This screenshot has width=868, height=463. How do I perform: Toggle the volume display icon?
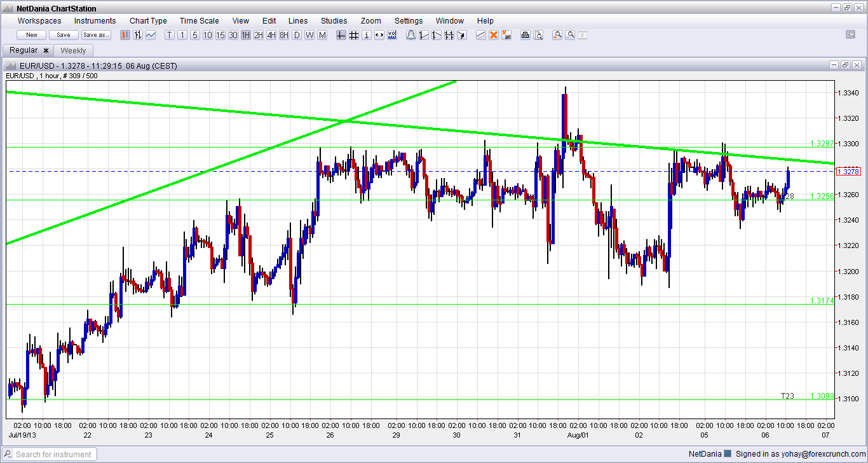(x=392, y=35)
